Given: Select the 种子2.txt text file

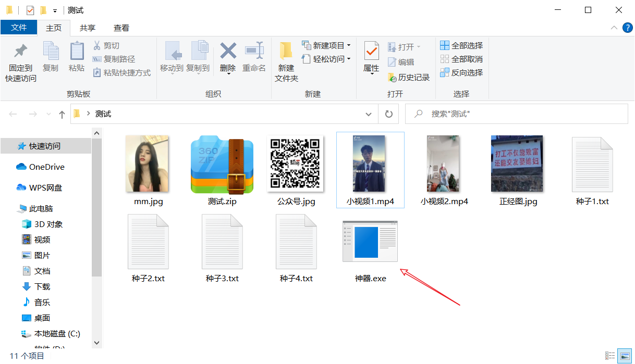Looking at the screenshot, I should click(148, 242).
